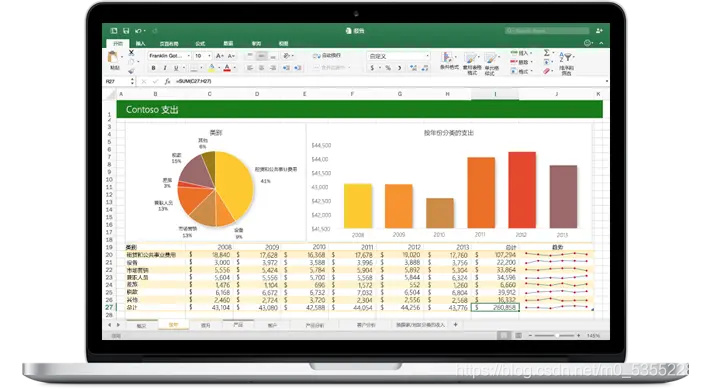Switch to Page Layout view in status bar

tap(518, 335)
